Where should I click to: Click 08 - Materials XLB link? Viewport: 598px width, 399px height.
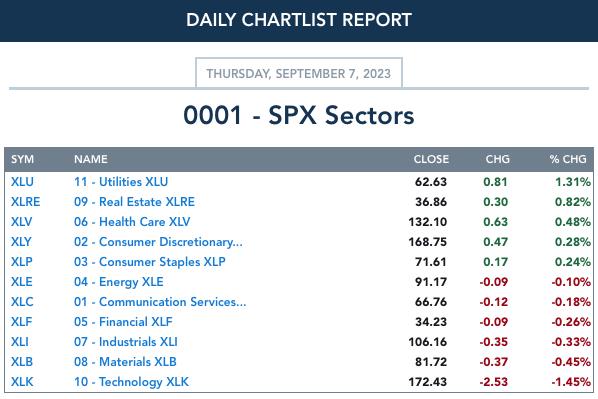[125, 362]
